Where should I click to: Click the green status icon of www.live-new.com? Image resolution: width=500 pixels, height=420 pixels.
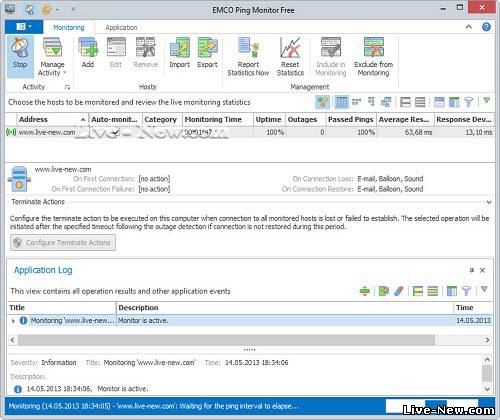pos(11,132)
